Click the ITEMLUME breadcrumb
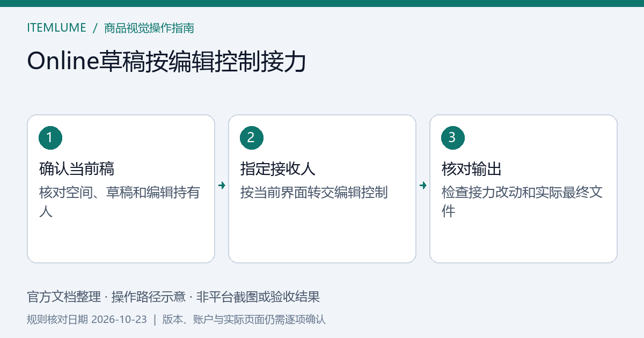 coord(56,28)
